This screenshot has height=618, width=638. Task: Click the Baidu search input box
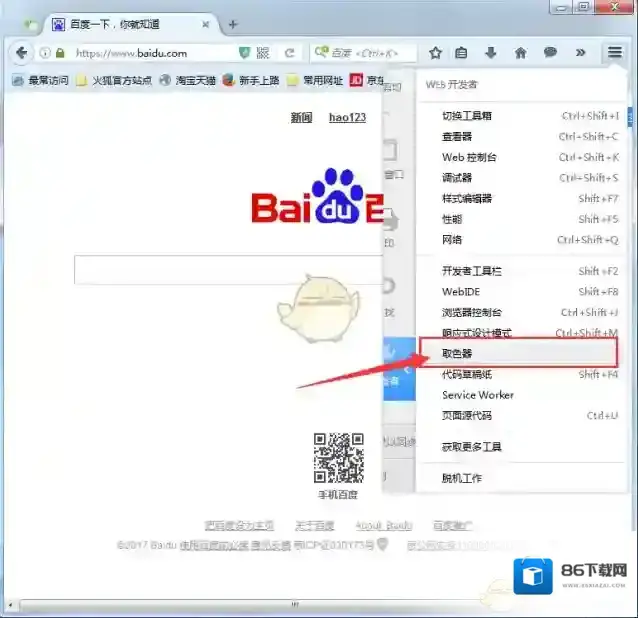tap(228, 270)
